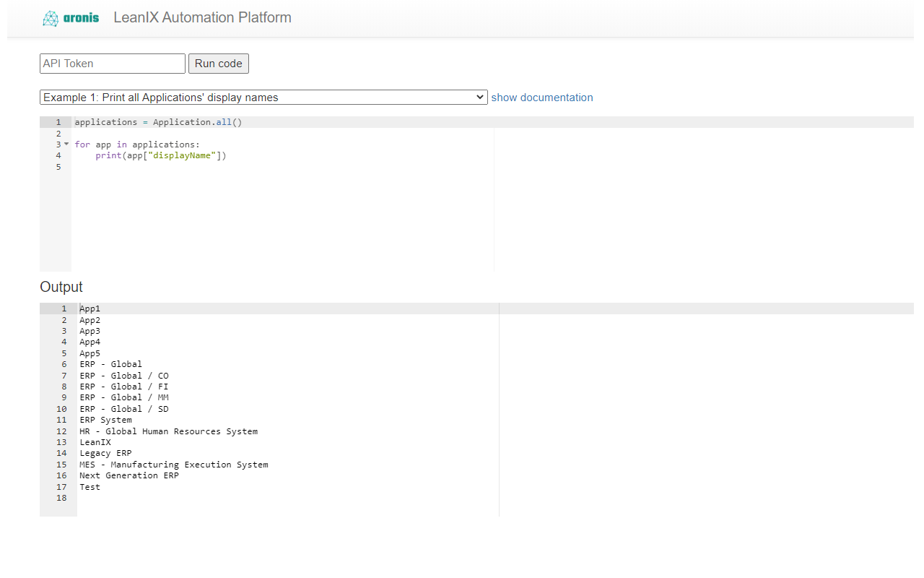The width and height of the screenshot is (924, 578).
Task: Open the show documentation link
Action: 542,98
